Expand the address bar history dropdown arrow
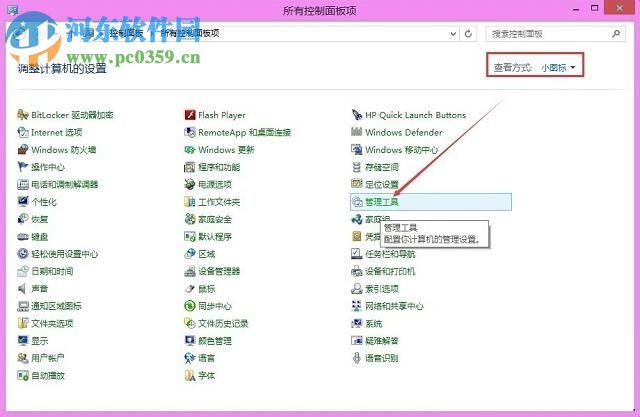The height and width of the screenshot is (417, 640). pyautogui.click(x=453, y=33)
